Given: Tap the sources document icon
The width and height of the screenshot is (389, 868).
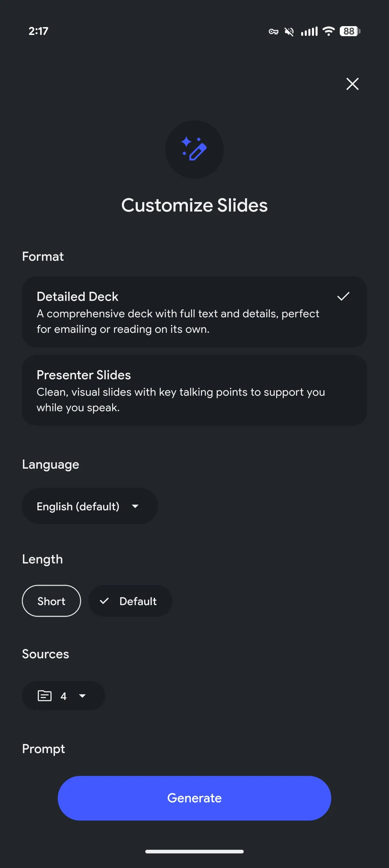Looking at the screenshot, I should pos(44,695).
